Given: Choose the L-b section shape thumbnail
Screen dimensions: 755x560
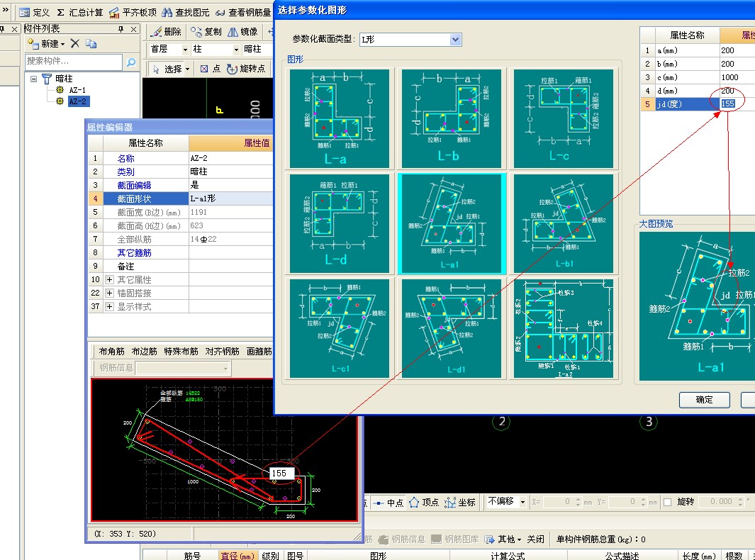Looking at the screenshot, I should click(451, 118).
